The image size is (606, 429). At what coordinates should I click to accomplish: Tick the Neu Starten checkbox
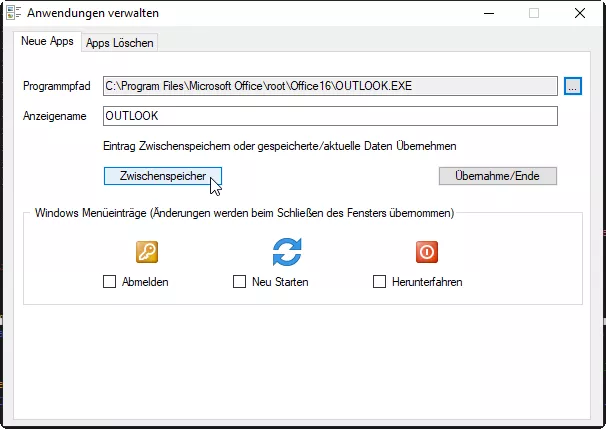click(240, 282)
